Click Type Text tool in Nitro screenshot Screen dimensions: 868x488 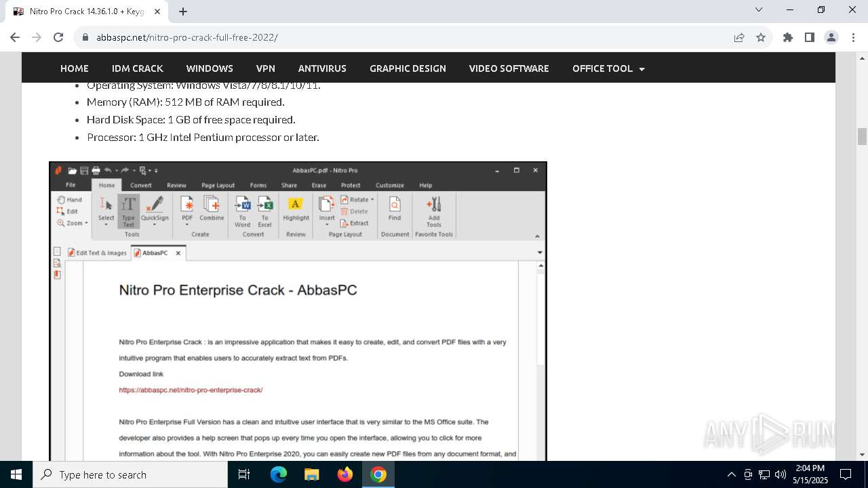point(129,211)
